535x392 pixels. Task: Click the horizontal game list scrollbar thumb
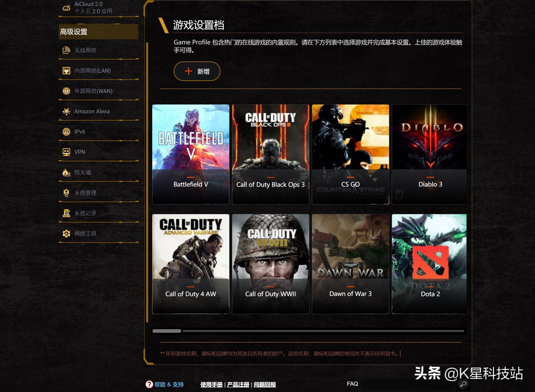[x=167, y=331]
